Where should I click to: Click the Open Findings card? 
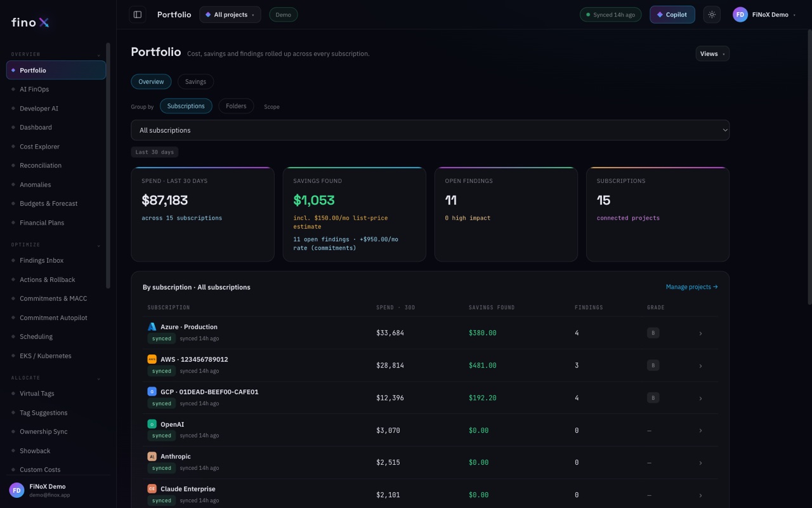pyautogui.click(x=506, y=215)
